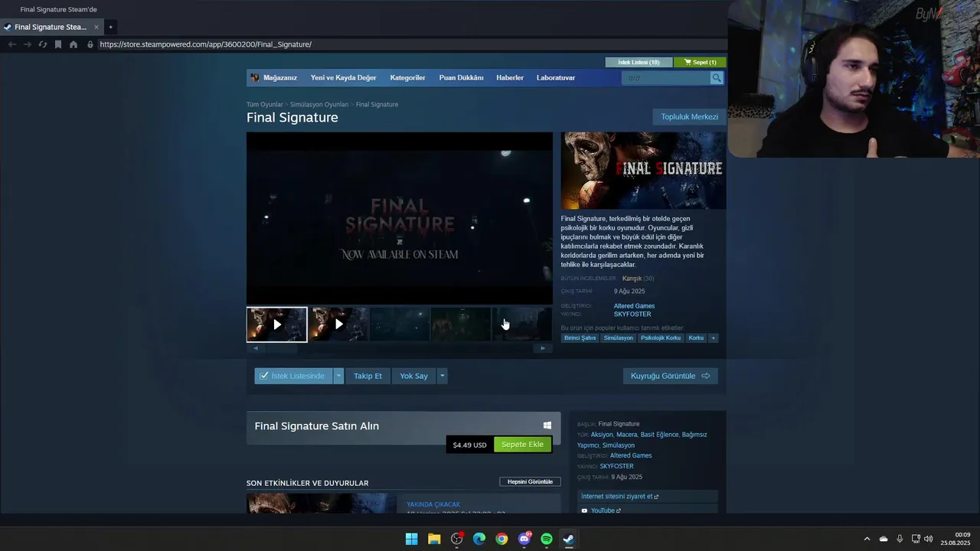This screenshot has width=980, height=551.
Task: Open File Explorer from taskbar
Action: click(434, 539)
